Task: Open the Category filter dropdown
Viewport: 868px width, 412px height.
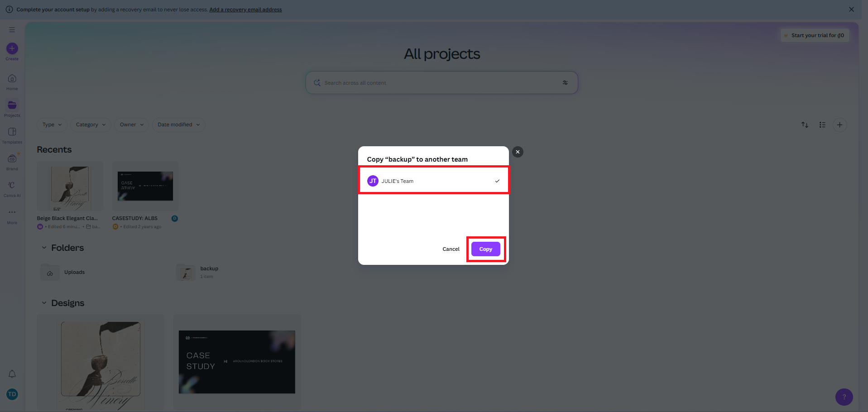Action: point(91,125)
